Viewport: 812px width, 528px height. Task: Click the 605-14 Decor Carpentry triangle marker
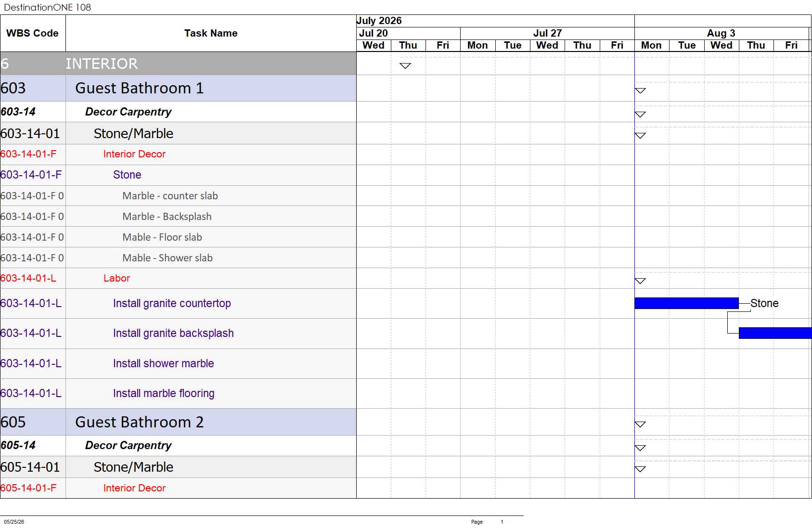coord(640,448)
